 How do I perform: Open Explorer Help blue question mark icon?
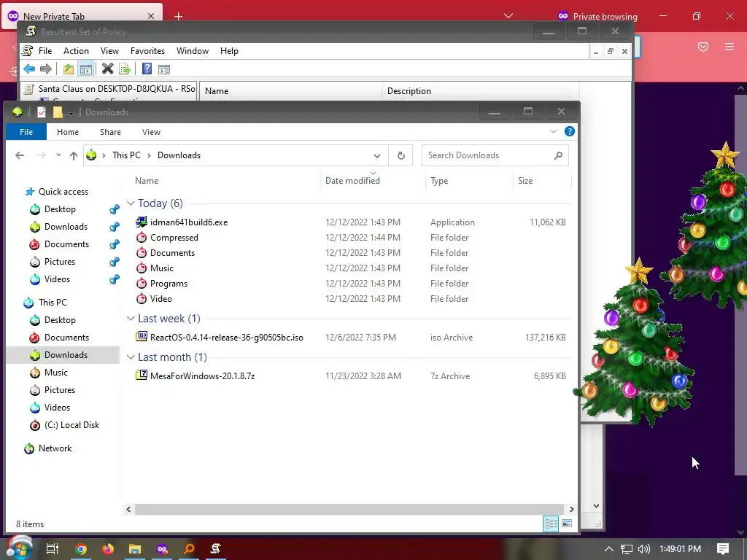(x=569, y=131)
